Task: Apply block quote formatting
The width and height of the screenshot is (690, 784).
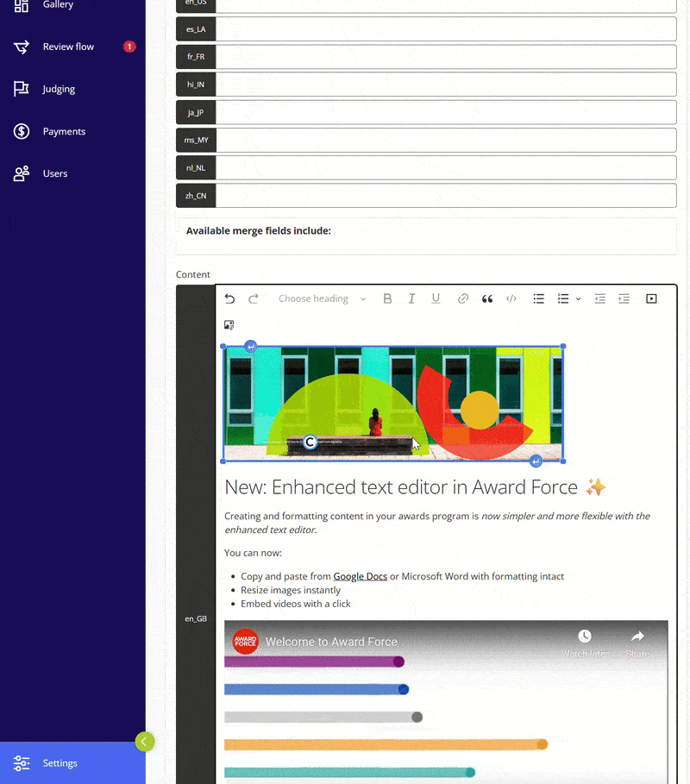Action: tap(487, 299)
